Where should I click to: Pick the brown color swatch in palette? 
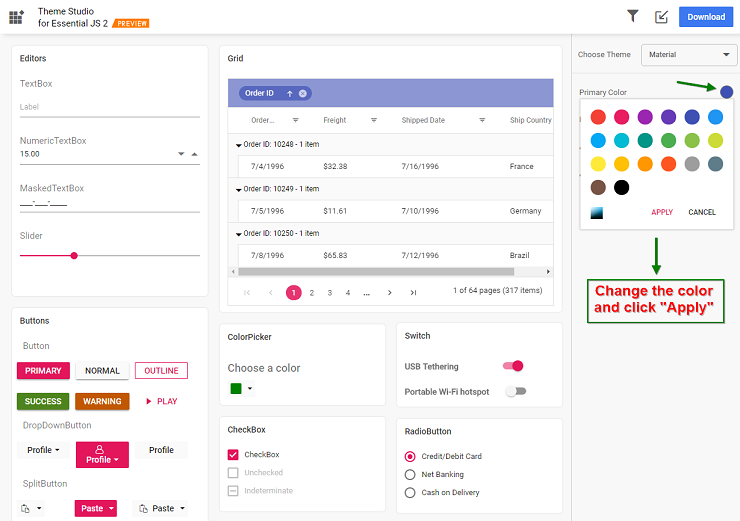click(598, 188)
